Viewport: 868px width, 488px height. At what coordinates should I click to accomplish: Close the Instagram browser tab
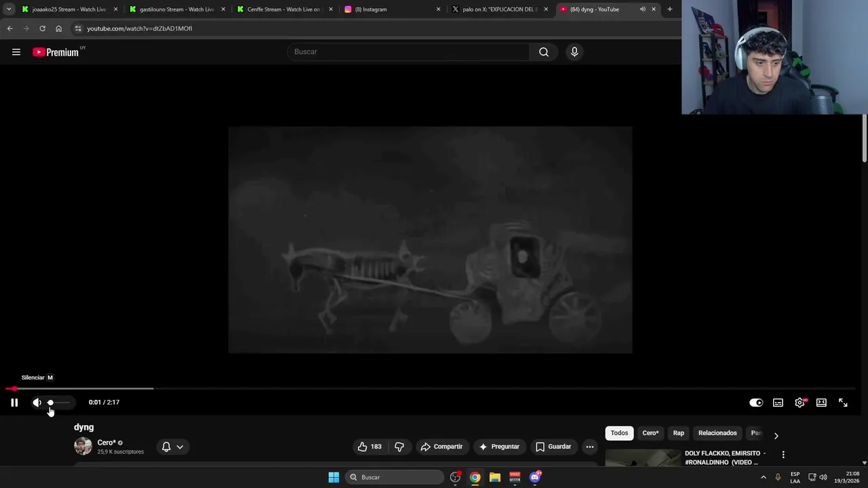pyautogui.click(x=438, y=9)
